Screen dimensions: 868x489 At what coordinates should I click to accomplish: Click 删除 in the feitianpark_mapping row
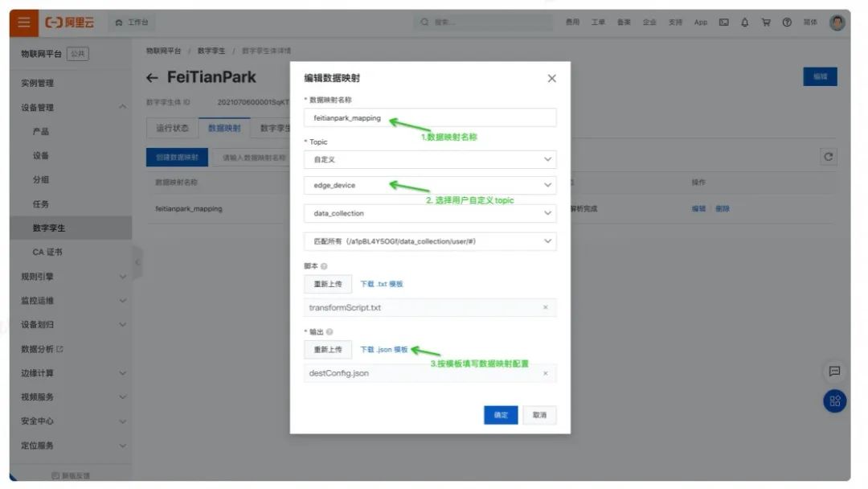[x=723, y=209]
